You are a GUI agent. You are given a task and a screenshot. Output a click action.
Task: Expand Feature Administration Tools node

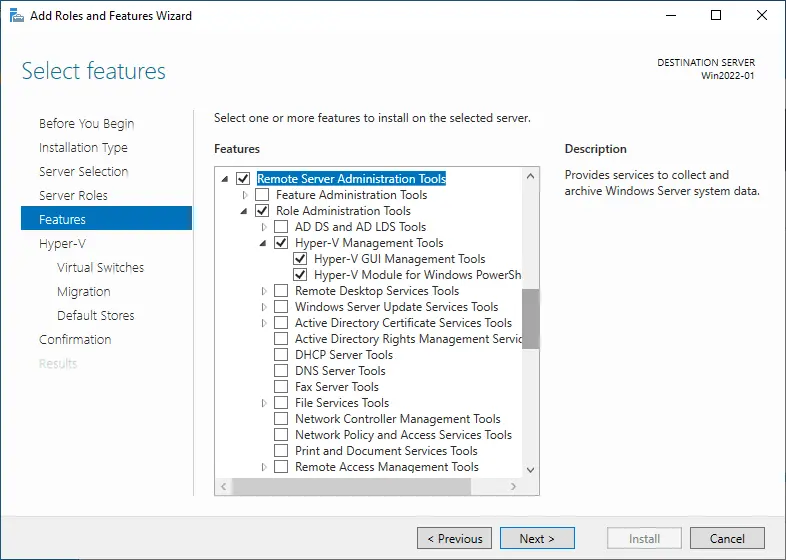click(245, 195)
